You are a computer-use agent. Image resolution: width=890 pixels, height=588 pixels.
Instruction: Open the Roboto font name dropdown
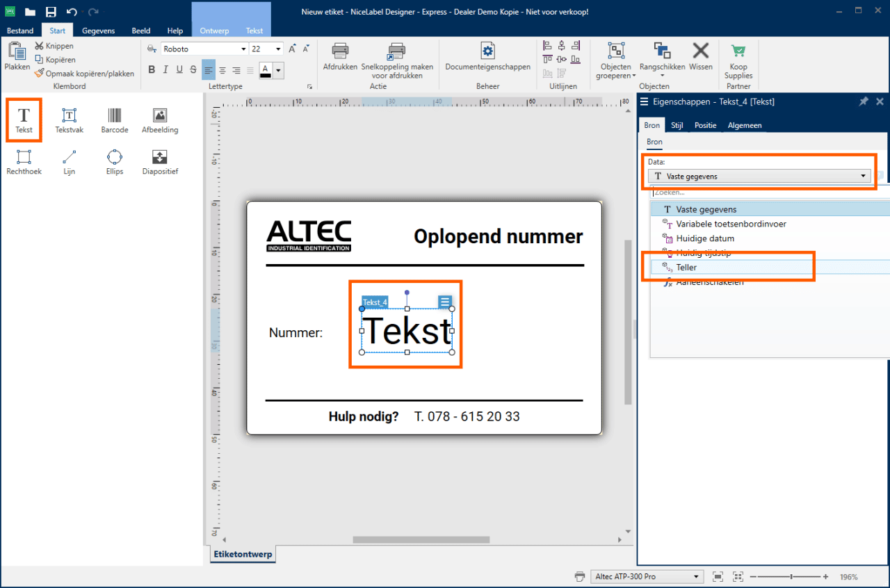243,49
